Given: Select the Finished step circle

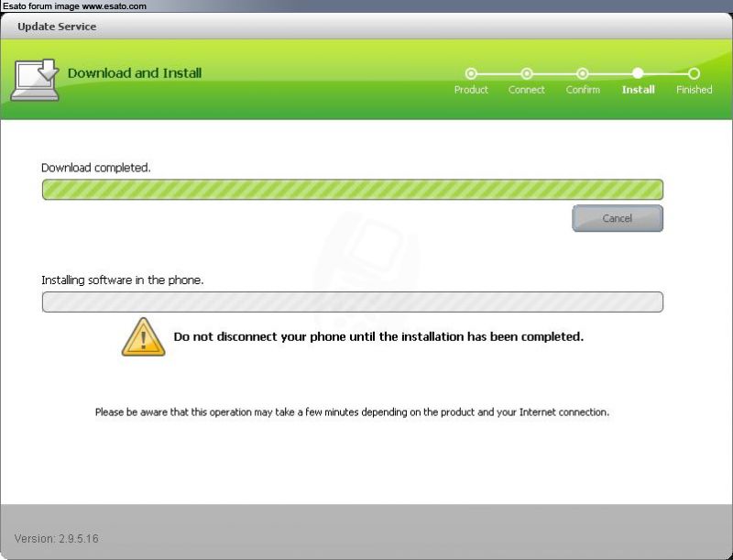Looking at the screenshot, I should [x=694, y=73].
